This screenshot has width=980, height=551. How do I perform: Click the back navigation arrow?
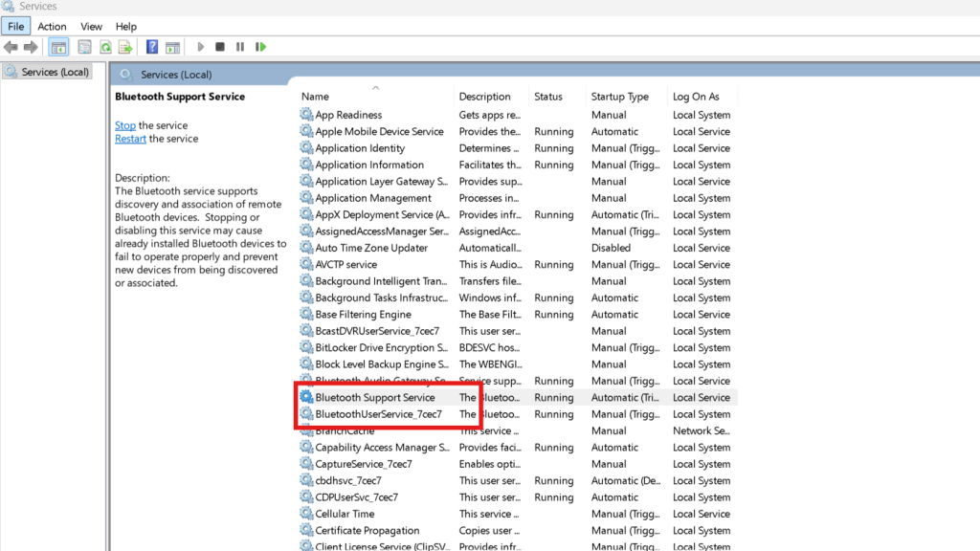tap(11, 46)
